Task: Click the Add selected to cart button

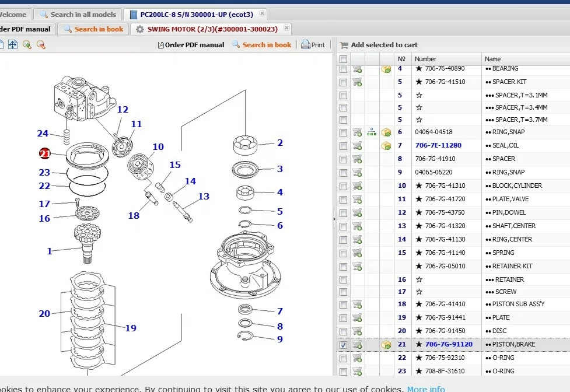Action: (379, 45)
